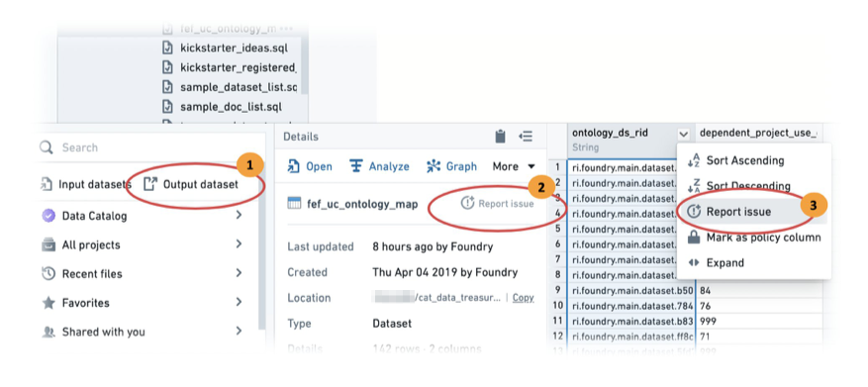Click the Output dataset arrow icon
The width and height of the screenshot is (868, 387).
pyautogui.click(x=150, y=184)
